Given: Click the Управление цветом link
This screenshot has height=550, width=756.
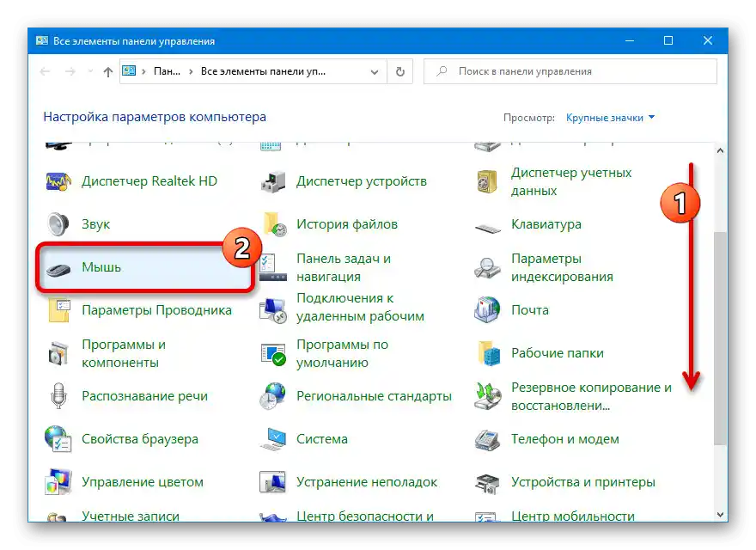Looking at the screenshot, I should pos(143,482).
